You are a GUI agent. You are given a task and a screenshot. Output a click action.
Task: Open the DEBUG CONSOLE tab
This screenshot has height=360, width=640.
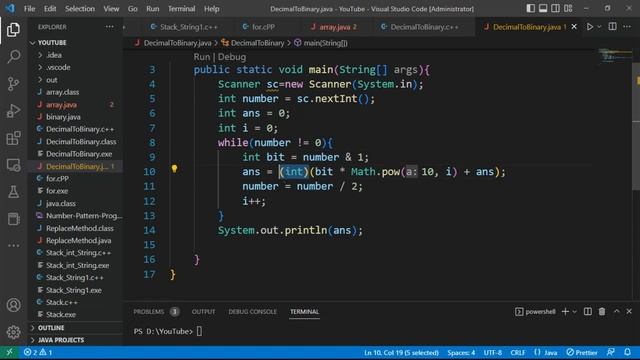pyautogui.click(x=252, y=312)
